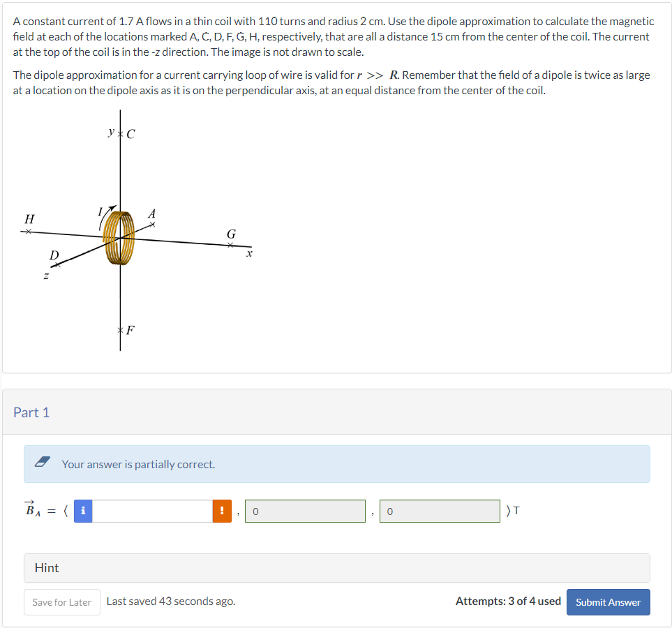Click the Attempts: 3 of 4 used indicator
Screen dimensions: 672x628
coord(508,601)
